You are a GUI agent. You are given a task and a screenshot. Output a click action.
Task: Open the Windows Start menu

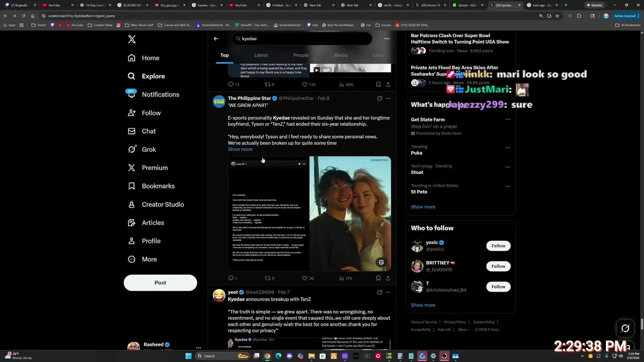coord(189,356)
